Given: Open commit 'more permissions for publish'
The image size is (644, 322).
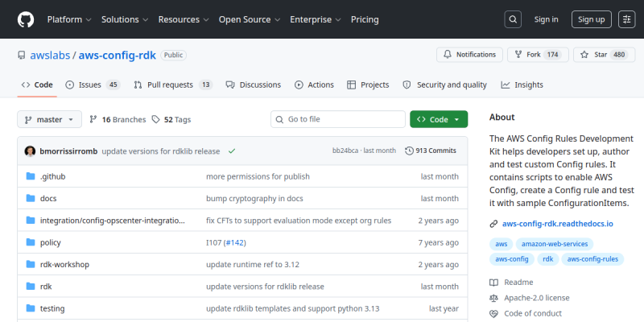Looking at the screenshot, I should 258,176.
